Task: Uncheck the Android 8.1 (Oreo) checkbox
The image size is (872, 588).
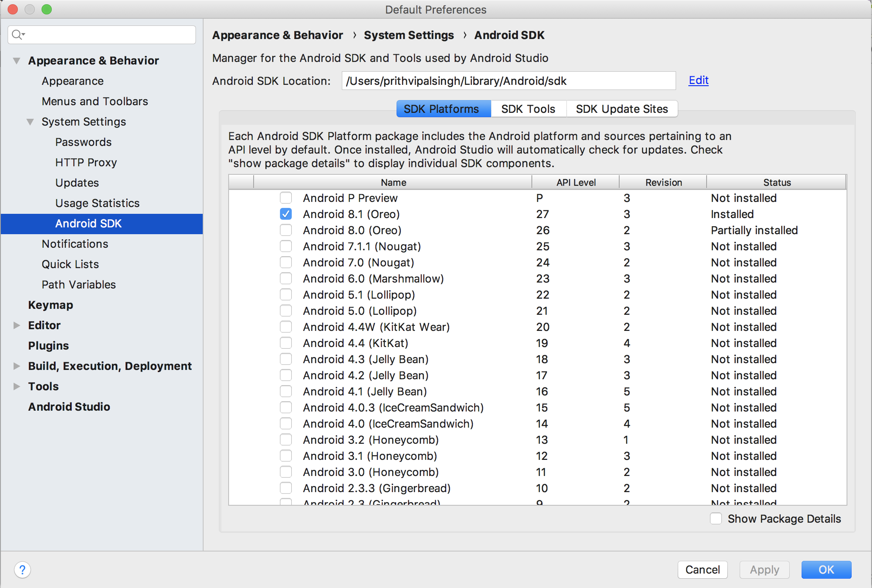Action: click(286, 214)
